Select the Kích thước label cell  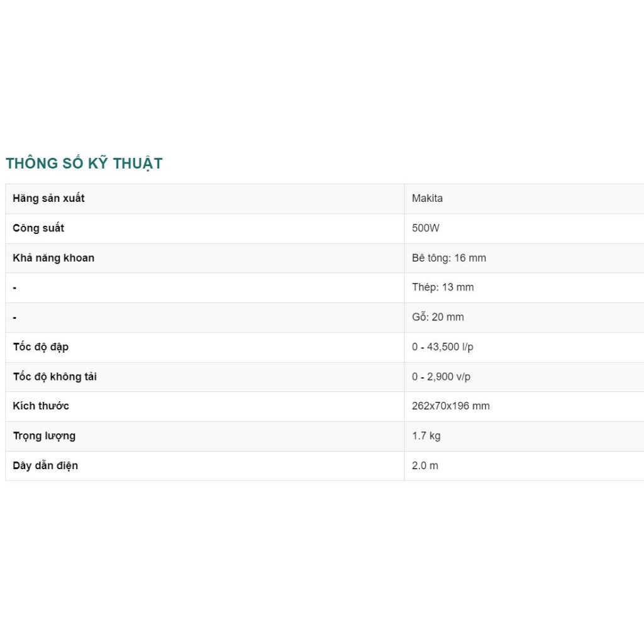tap(41, 406)
